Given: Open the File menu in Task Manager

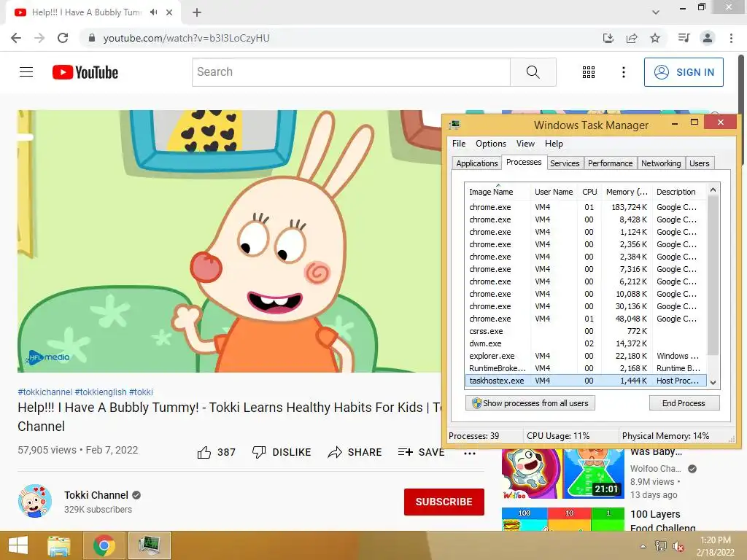Looking at the screenshot, I should pyautogui.click(x=459, y=144).
